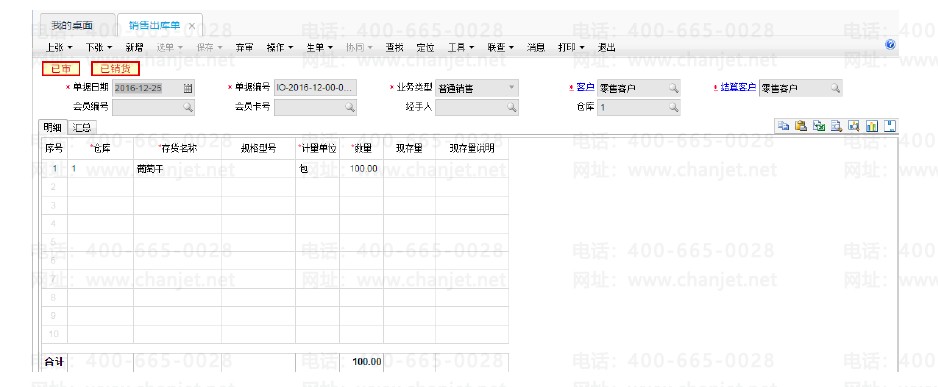Click the export to Excel icon
Screen dimensions: 938x387
(x=819, y=126)
